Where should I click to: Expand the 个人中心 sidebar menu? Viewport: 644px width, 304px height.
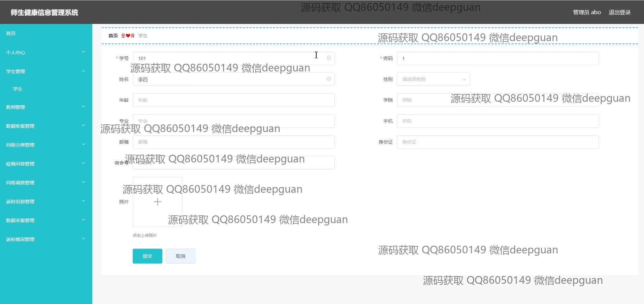pos(46,52)
